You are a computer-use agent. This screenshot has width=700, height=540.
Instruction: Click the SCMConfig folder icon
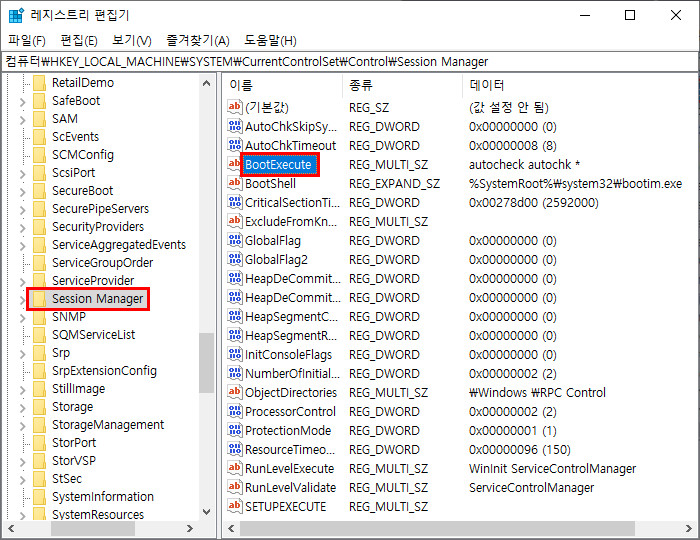[x=40, y=155]
